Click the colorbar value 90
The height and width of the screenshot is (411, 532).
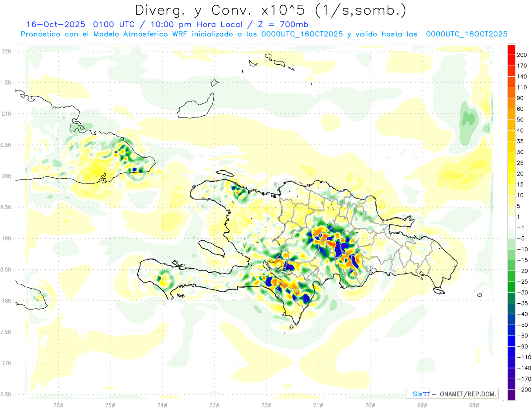[520, 98]
